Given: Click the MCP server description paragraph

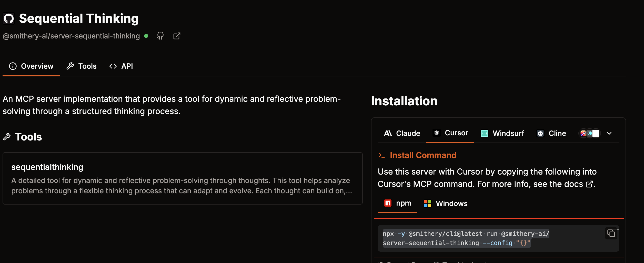Looking at the screenshot, I should click(172, 105).
